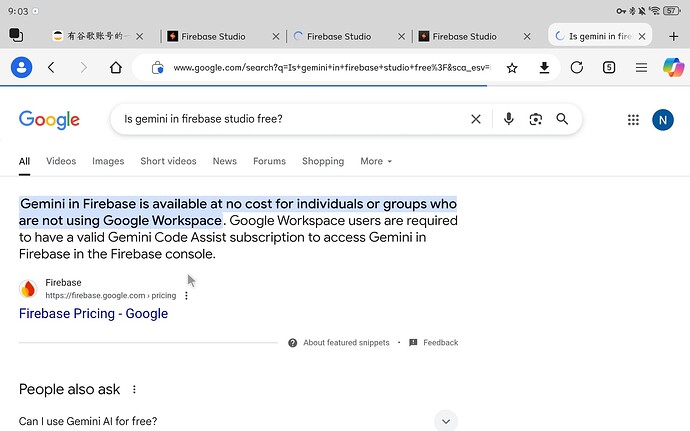Open result options three-dot menu
Screen dimensions: 690x431
point(186,295)
